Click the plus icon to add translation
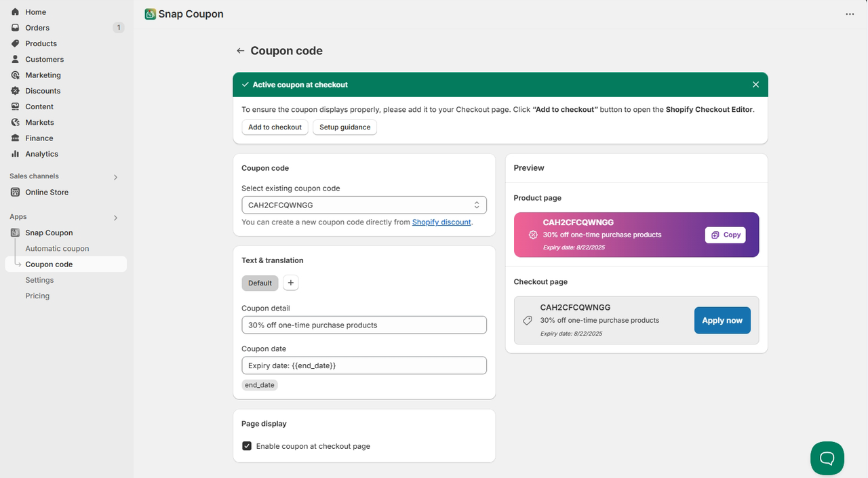 click(290, 283)
